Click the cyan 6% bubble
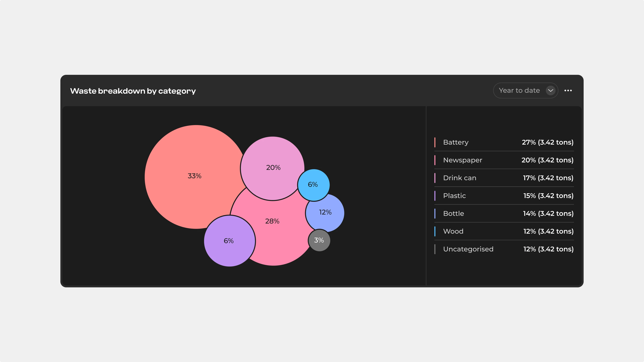This screenshot has height=362, width=644. pyautogui.click(x=313, y=185)
